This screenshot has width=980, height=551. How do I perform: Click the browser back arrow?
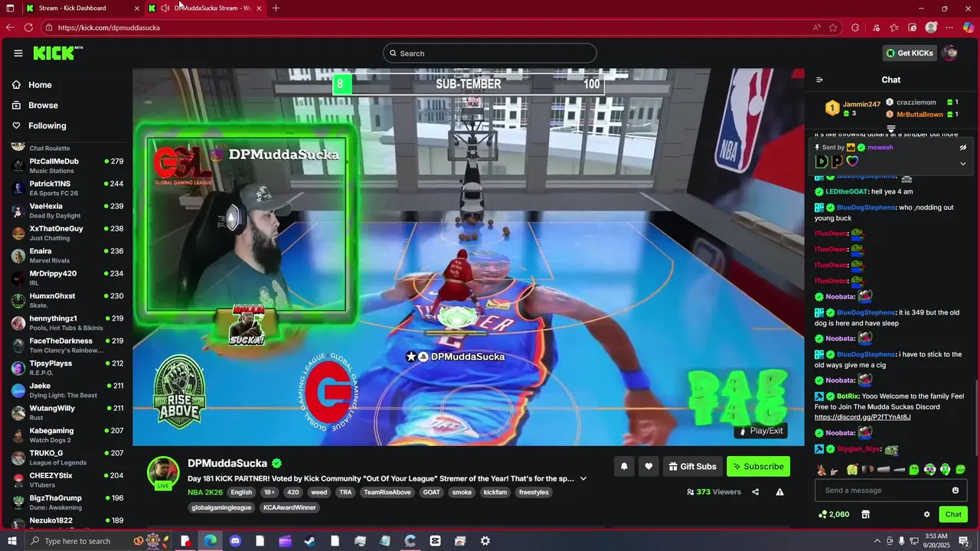click(x=11, y=28)
